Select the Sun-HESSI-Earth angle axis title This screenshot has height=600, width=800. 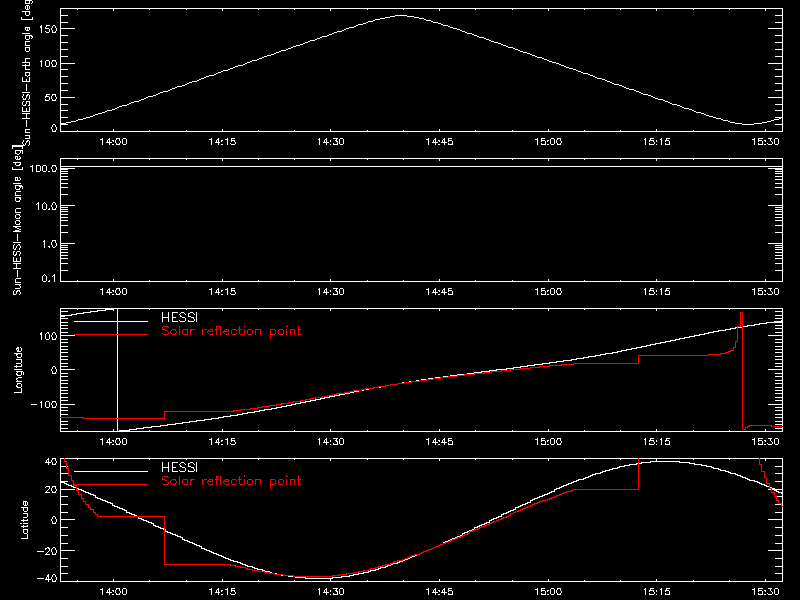27,71
